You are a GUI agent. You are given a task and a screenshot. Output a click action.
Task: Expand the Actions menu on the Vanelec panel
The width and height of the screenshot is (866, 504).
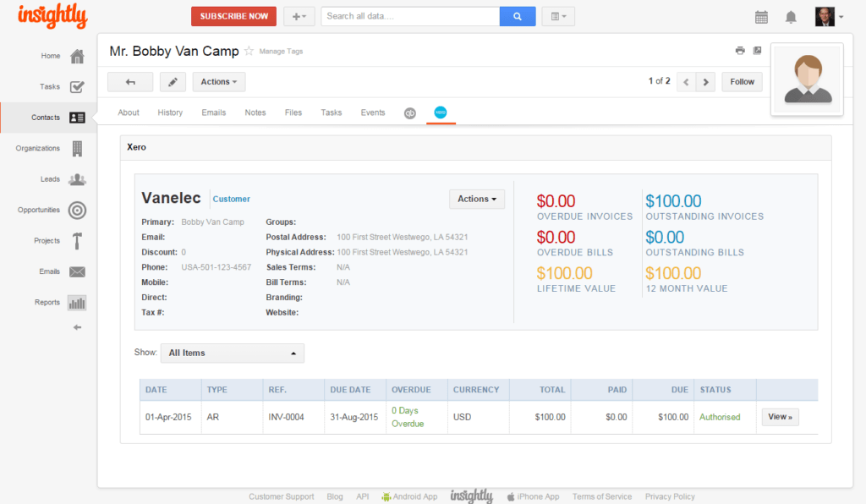[x=476, y=199]
